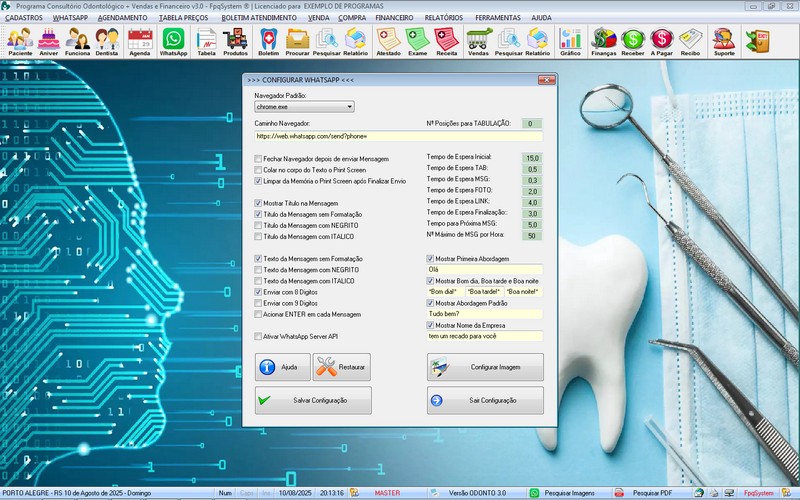800x500 pixels.
Task: Click the Dentista toolbar icon
Action: click(107, 41)
